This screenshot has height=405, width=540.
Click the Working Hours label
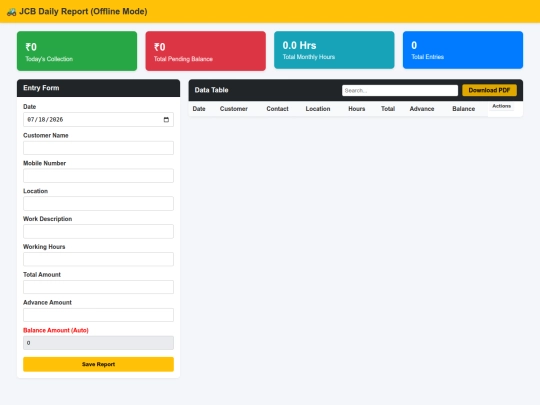click(44, 247)
